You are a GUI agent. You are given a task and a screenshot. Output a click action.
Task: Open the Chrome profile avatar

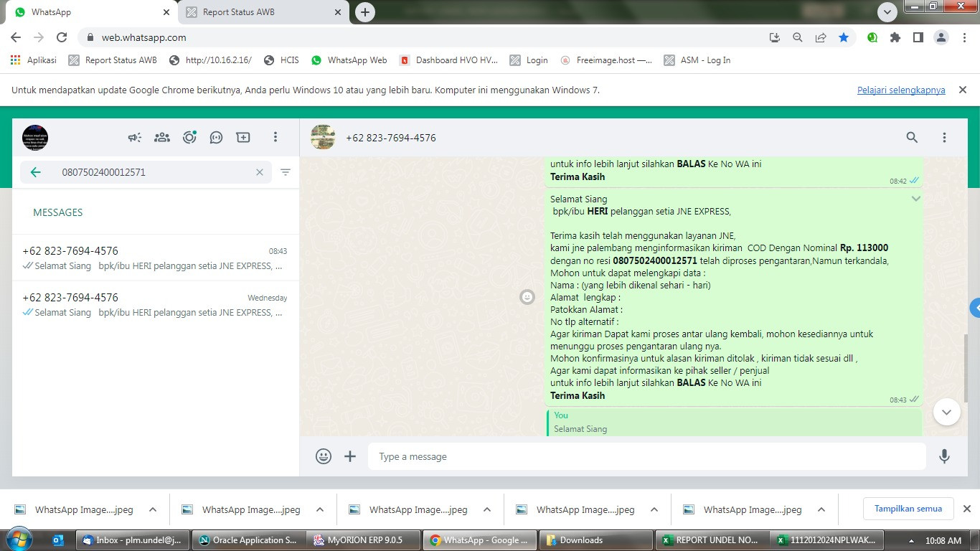tap(941, 37)
